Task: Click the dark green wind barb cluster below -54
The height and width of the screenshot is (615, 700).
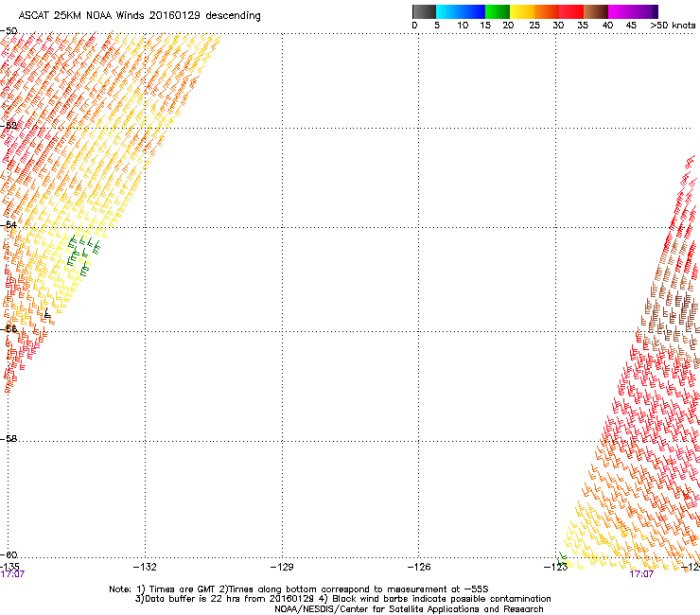Action: [83, 255]
